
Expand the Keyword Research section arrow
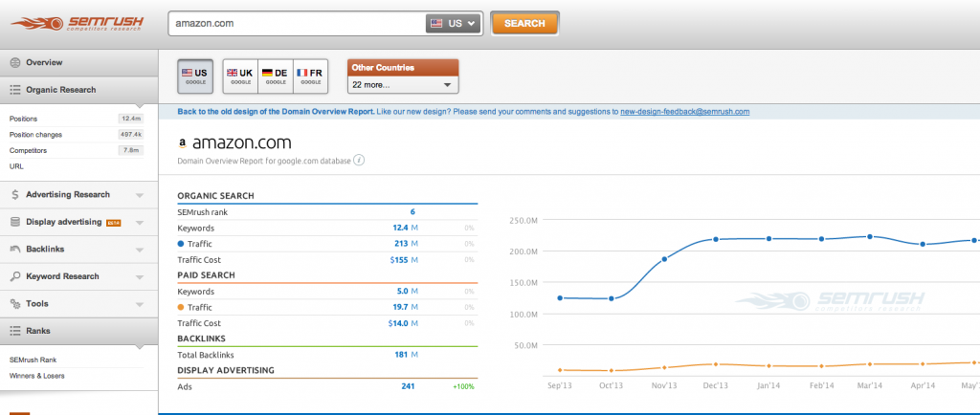[x=140, y=277]
